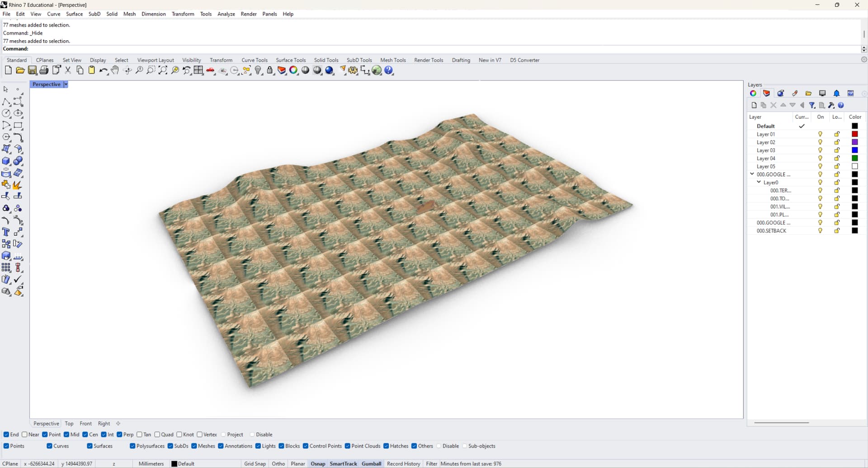
Task: Open the command history dropdown arrow
Action: 864,49
